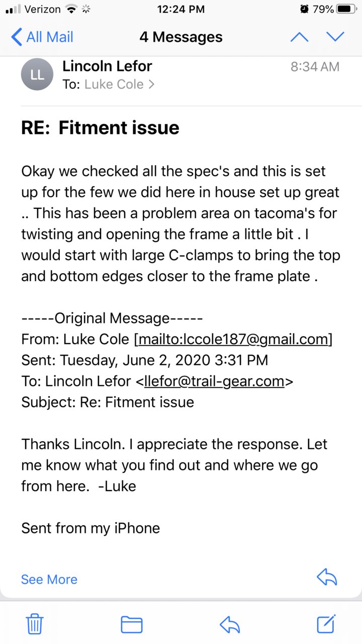Go to previous message with up arrow

point(300,37)
